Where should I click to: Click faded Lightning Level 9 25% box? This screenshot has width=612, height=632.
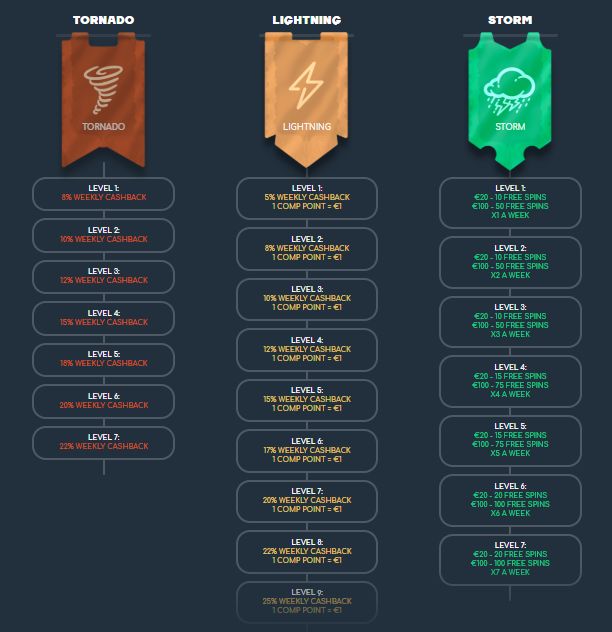307,601
